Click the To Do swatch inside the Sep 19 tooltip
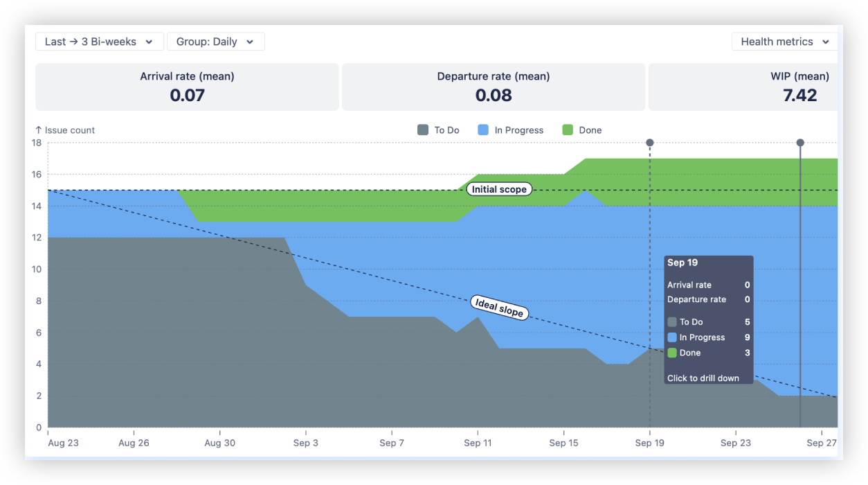The height and width of the screenshot is (485, 868). click(672, 321)
